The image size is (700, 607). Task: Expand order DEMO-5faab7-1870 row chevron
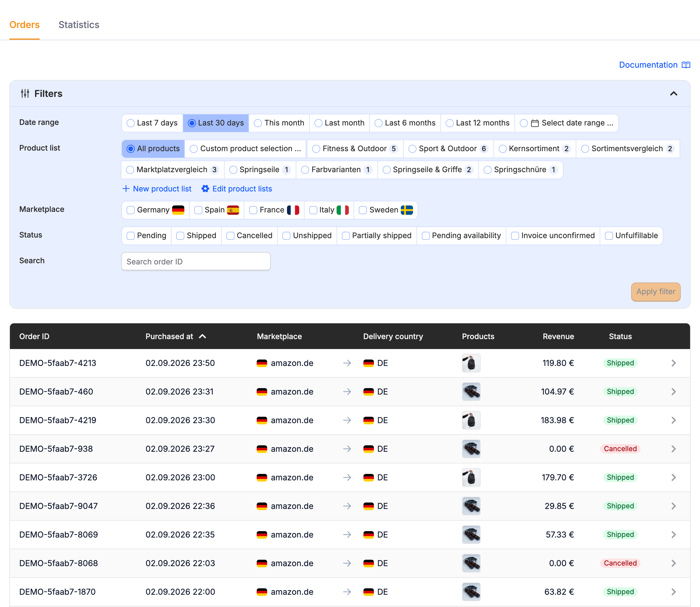pyautogui.click(x=673, y=592)
